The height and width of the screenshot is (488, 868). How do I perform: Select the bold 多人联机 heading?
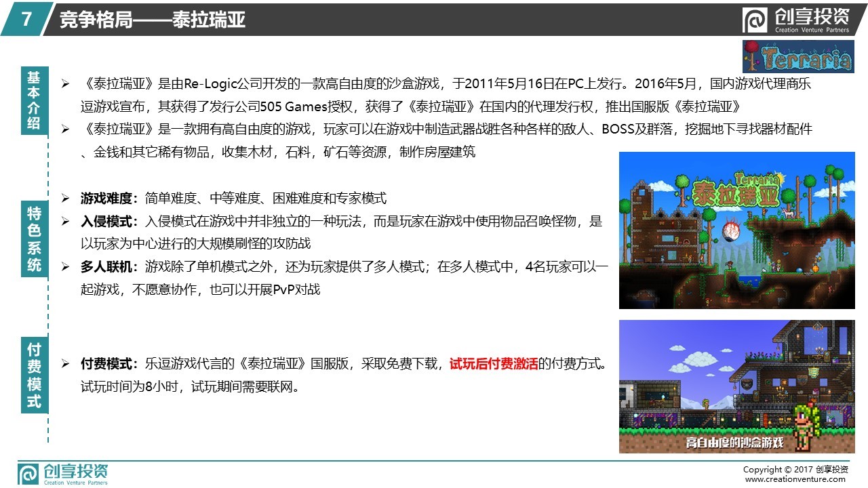(x=107, y=266)
